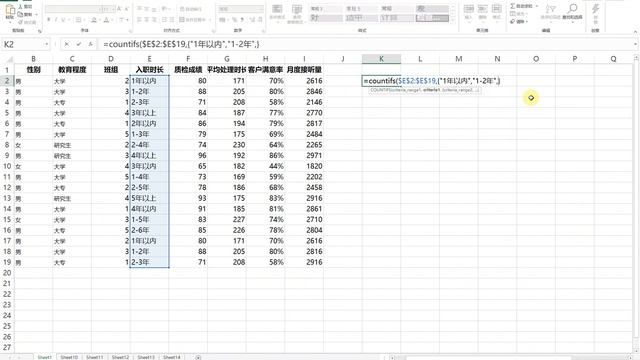The height and width of the screenshot is (360, 640).
Task: Switch to the Sheet14 tab
Action: (x=171, y=357)
